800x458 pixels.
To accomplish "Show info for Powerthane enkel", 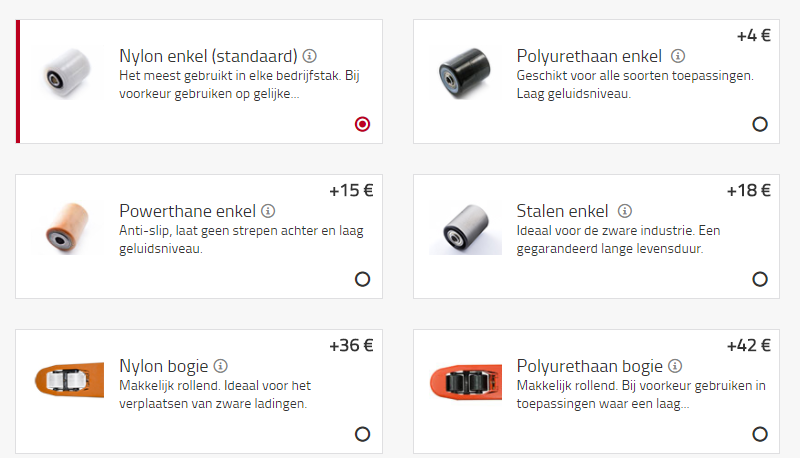I will 268,211.
